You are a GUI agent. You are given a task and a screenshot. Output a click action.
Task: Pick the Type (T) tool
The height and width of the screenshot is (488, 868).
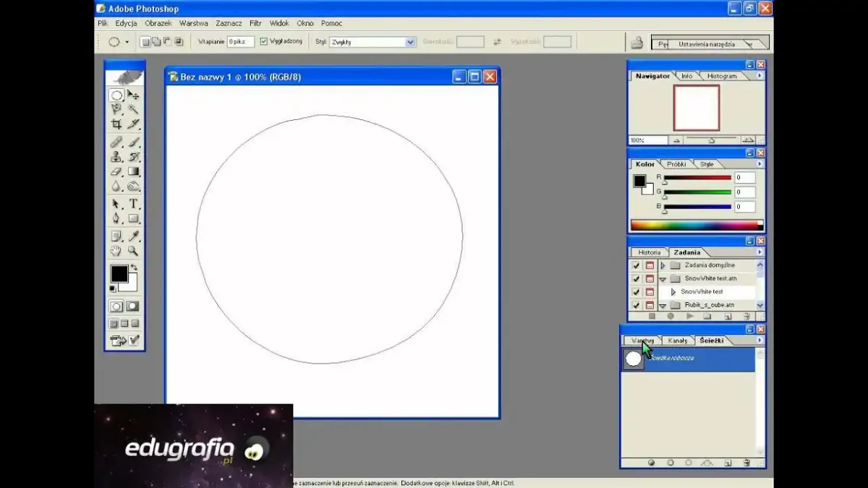(133, 204)
